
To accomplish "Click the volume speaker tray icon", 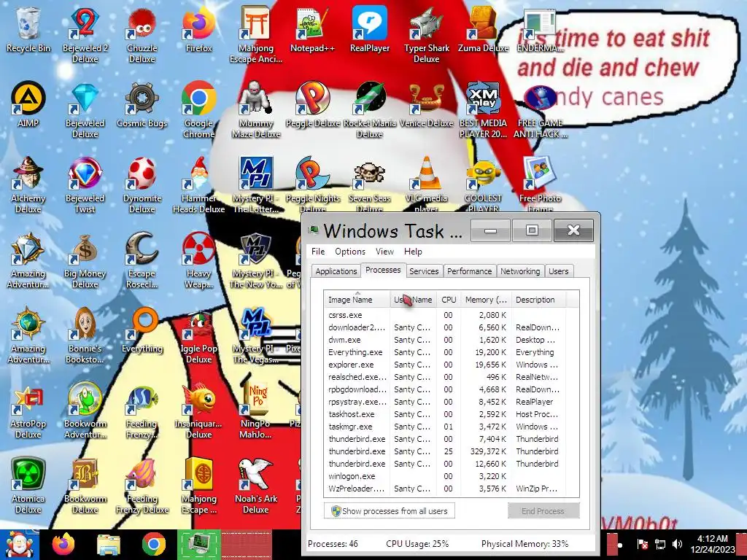I will [677, 544].
